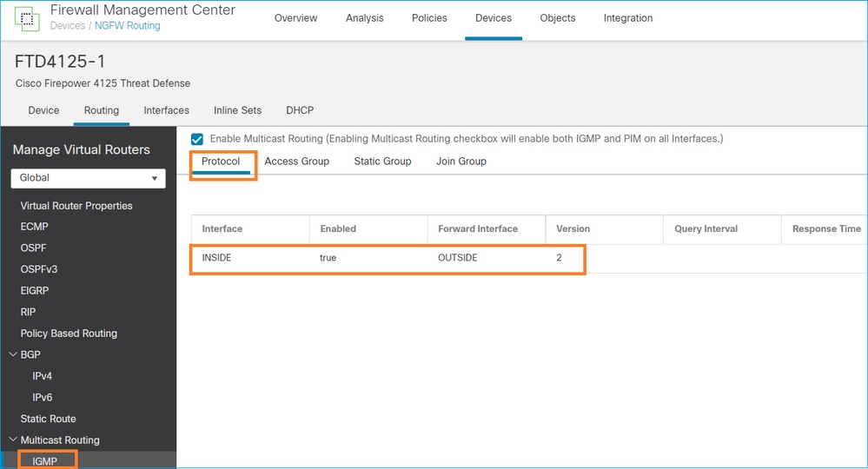
Task: Open the Devices menu
Action: [x=494, y=18]
